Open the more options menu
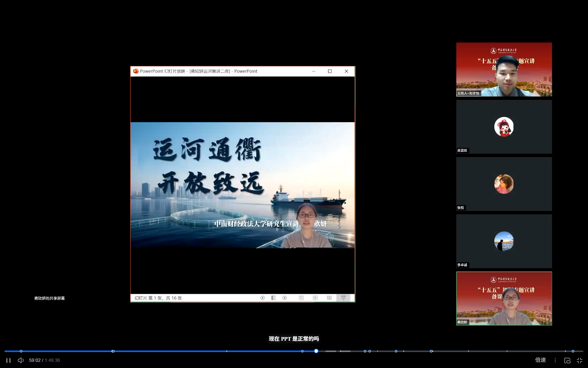Image resolution: width=588 pixels, height=368 pixels. [x=555, y=360]
